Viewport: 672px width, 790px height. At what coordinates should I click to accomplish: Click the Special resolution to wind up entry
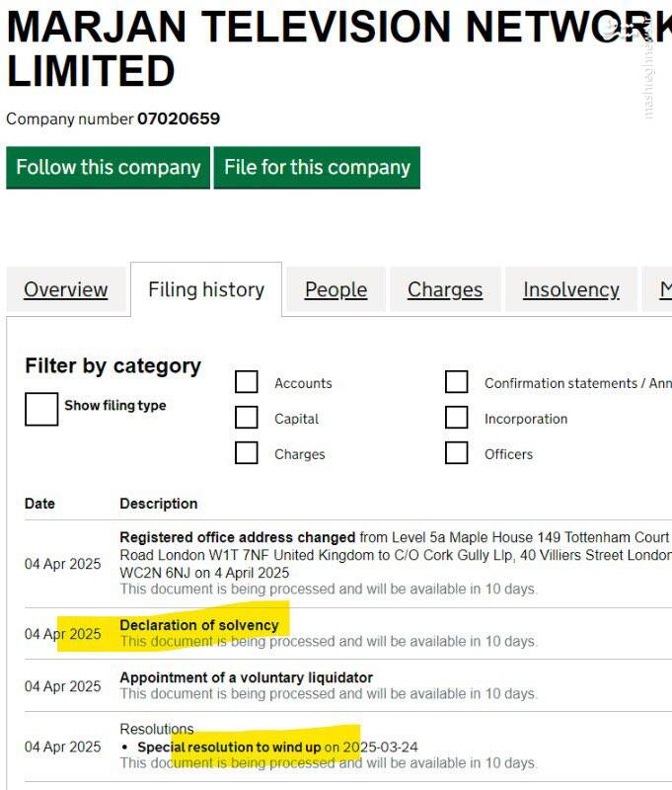(229, 748)
